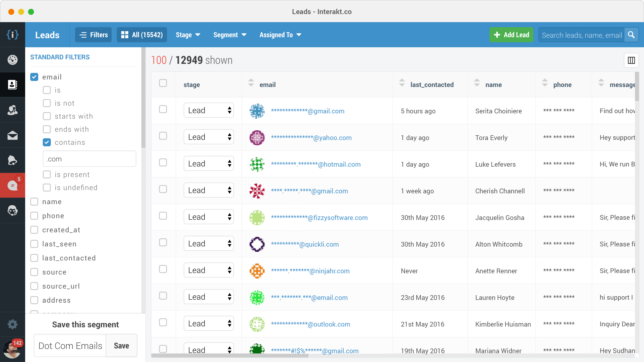Enable the 'starts with' email filter

click(x=47, y=116)
